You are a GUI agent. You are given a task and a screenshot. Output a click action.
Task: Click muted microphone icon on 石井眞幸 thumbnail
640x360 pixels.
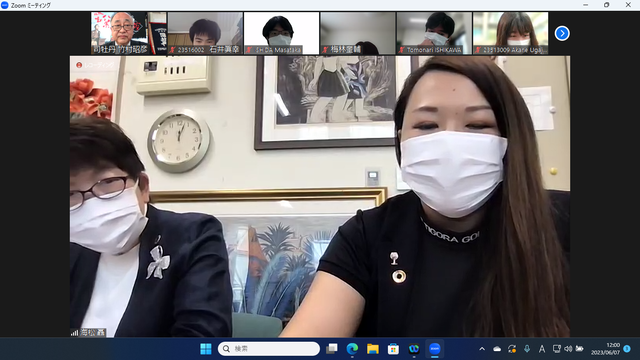coord(173,50)
